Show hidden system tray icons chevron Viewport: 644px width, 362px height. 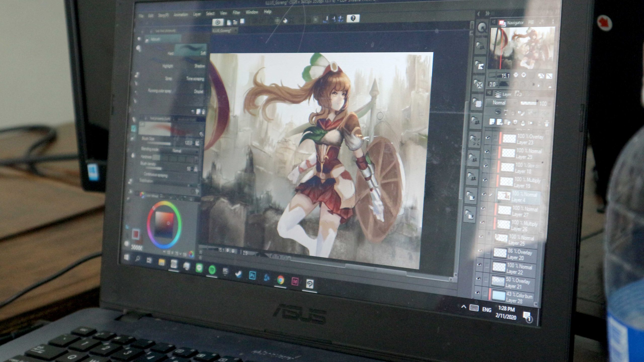[x=464, y=307]
